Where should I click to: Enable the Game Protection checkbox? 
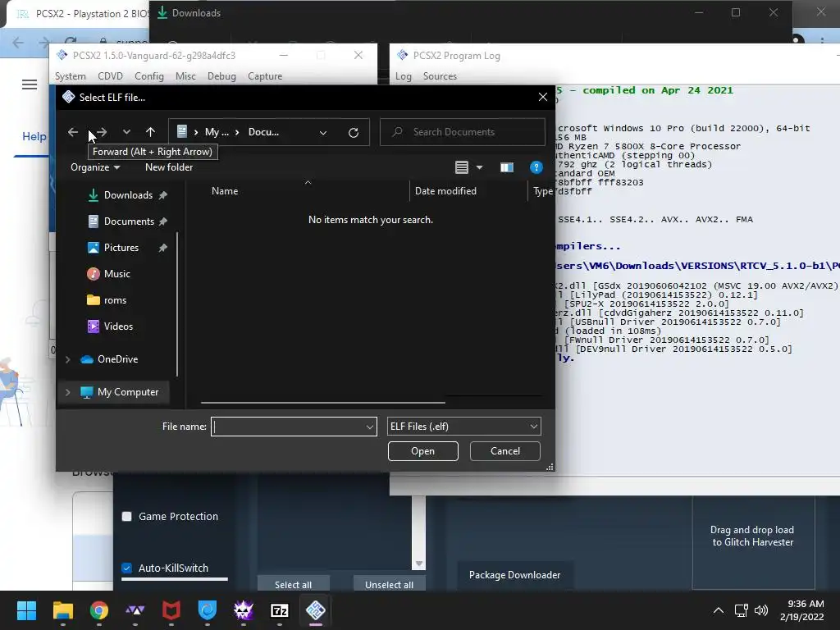click(127, 517)
